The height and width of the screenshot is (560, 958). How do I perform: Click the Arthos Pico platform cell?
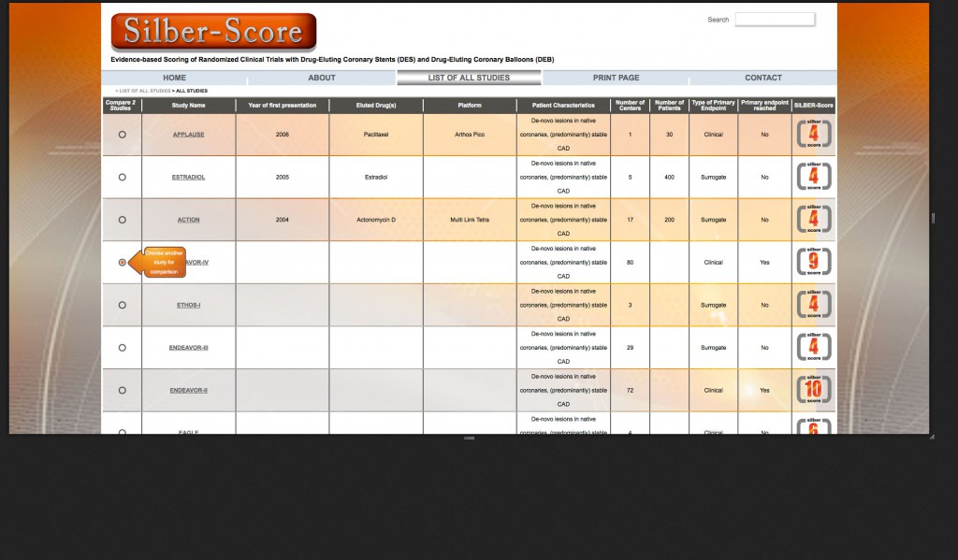click(x=470, y=135)
